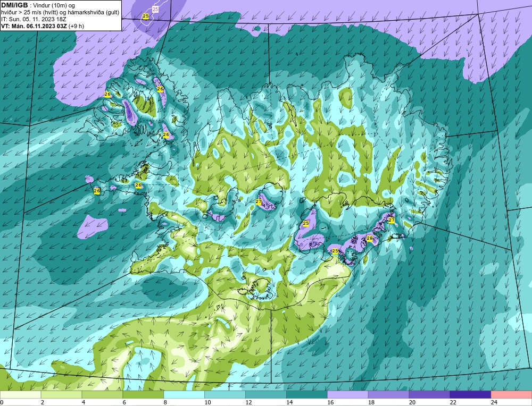
Task: Pick the 16–18 lavender legend swatch
Action: click(348, 395)
